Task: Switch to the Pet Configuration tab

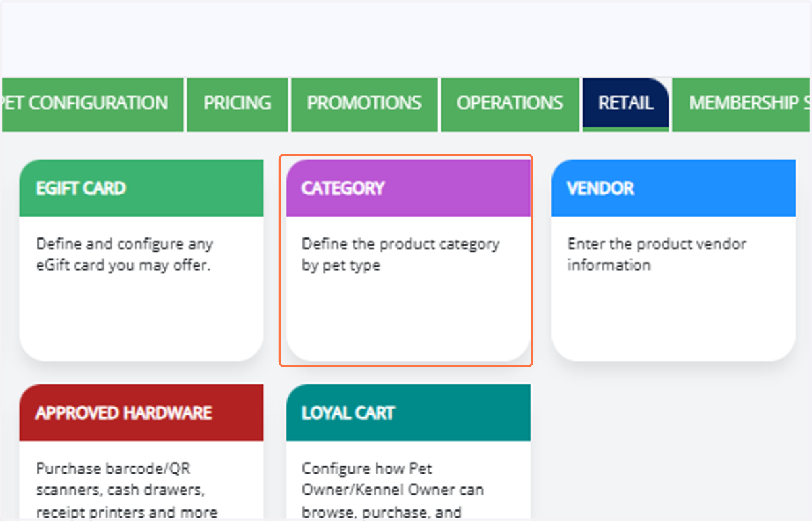Action: coord(93,105)
